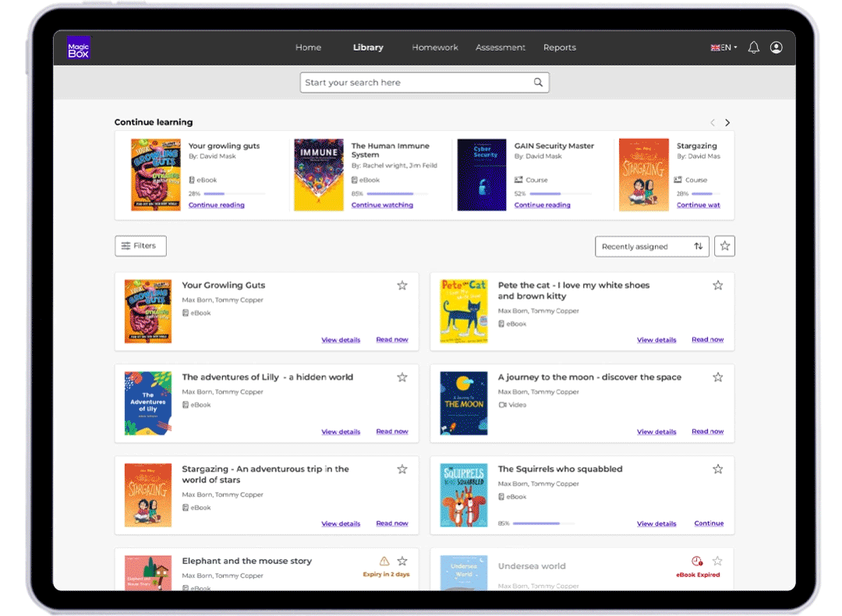Continue watching The Human Immune System

click(382, 204)
